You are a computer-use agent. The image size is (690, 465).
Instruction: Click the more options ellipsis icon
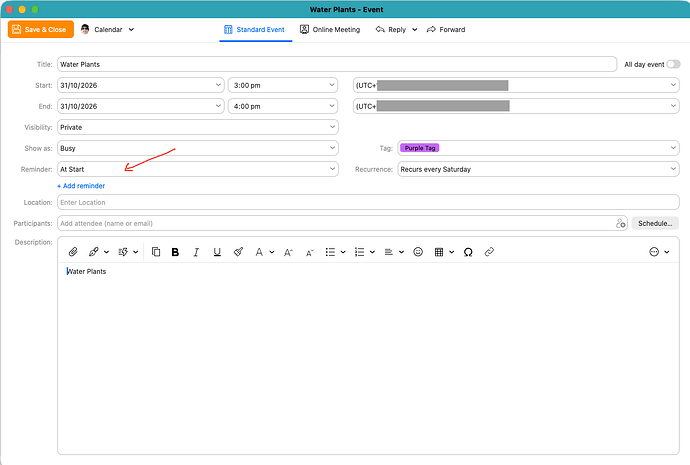pyautogui.click(x=654, y=252)
